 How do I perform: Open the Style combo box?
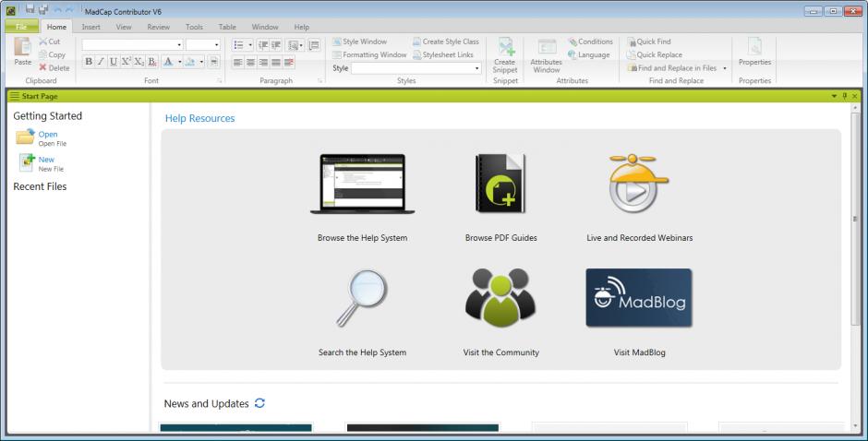coord(416,68)
